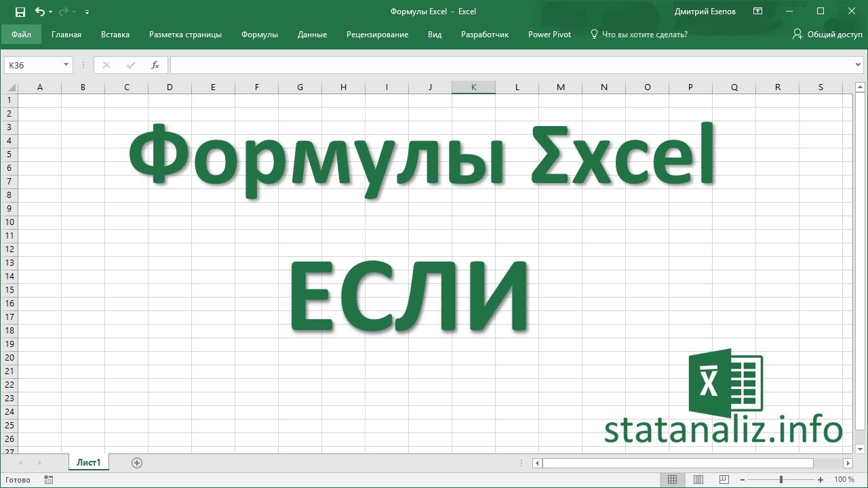Viewport: 868px width, 488px height.
Task: Select column F header
Action: (x=256, y=87)
